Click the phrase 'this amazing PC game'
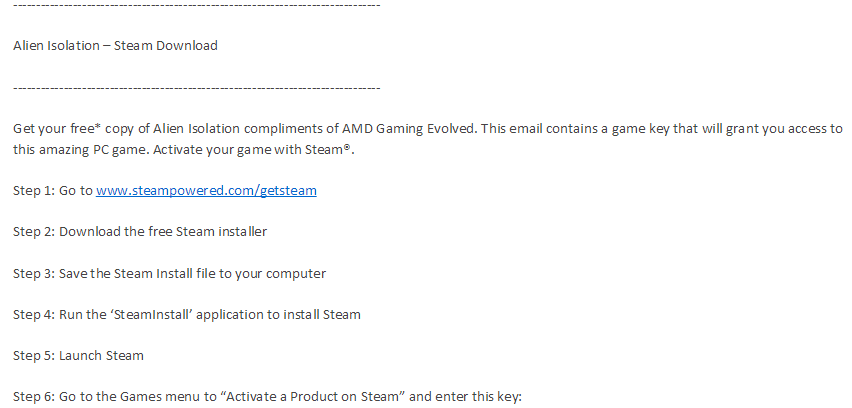 [x=76, y=150]
